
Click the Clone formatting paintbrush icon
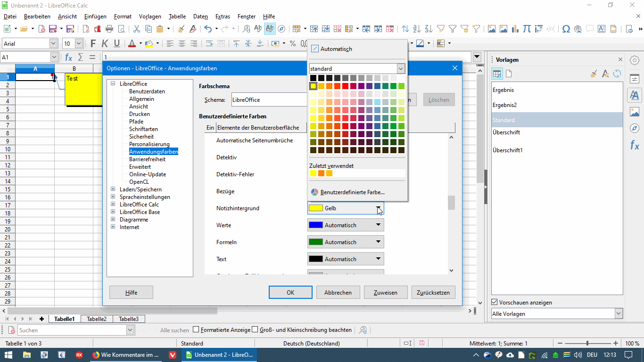(181, 29)
